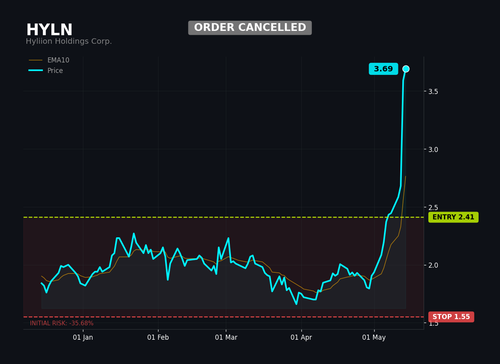Click the 3.5 y-axis tick label
Screen dimensions: 500x364
click(x=433, y=92)
